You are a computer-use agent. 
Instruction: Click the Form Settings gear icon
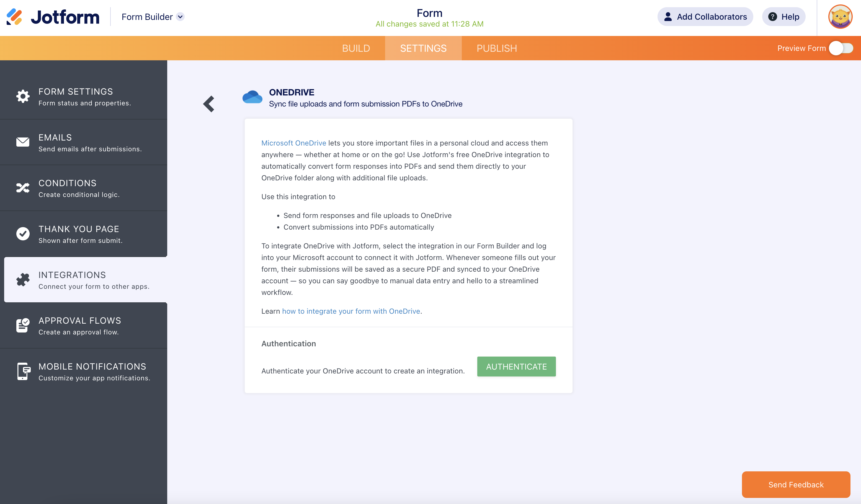click(x=23, y=96)
